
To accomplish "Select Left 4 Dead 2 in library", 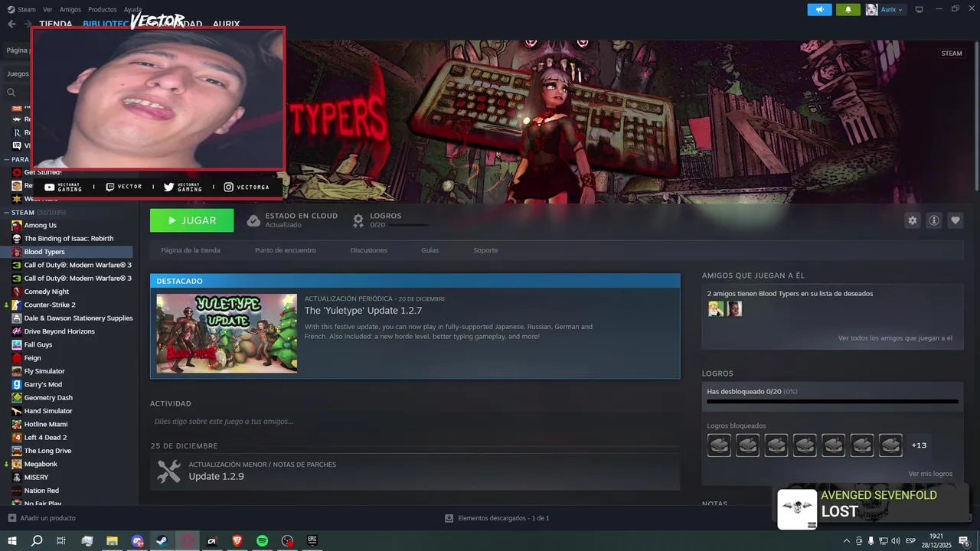I will click(45, 437).
